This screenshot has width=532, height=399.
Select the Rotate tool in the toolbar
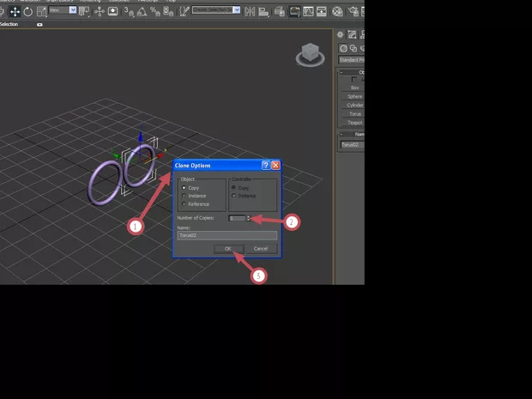click(28, 12)
